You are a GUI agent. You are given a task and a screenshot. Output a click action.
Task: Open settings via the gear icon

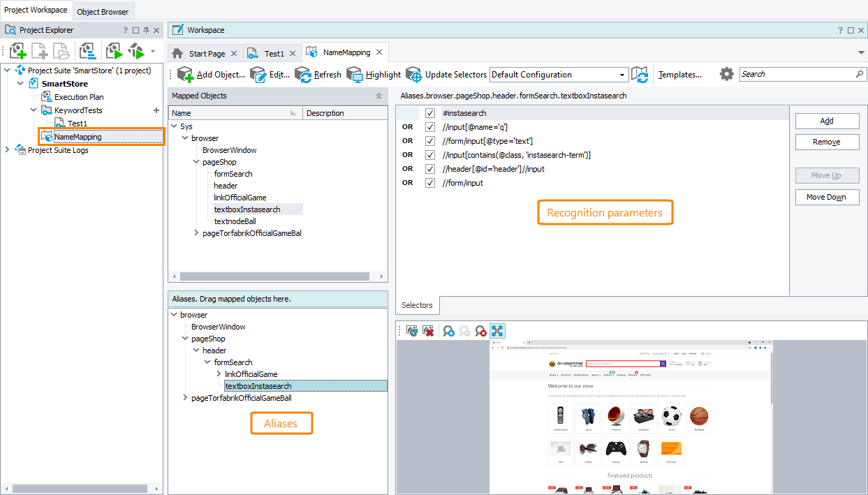coord(727,75)
